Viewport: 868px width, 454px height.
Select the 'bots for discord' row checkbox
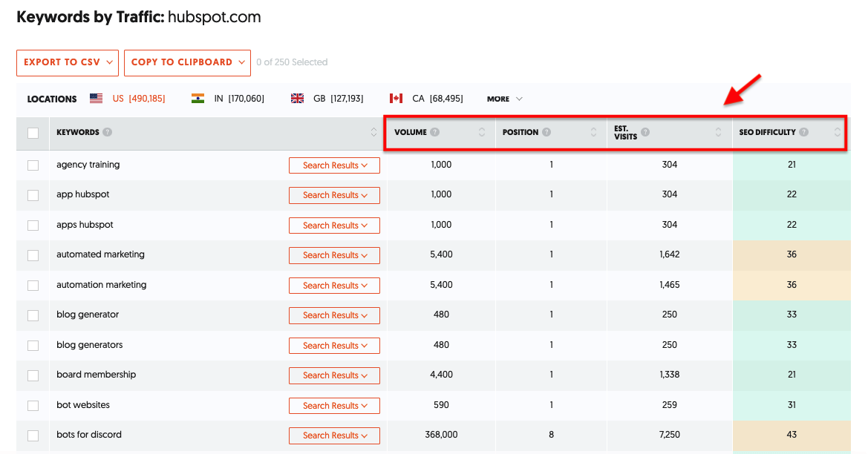33,435
